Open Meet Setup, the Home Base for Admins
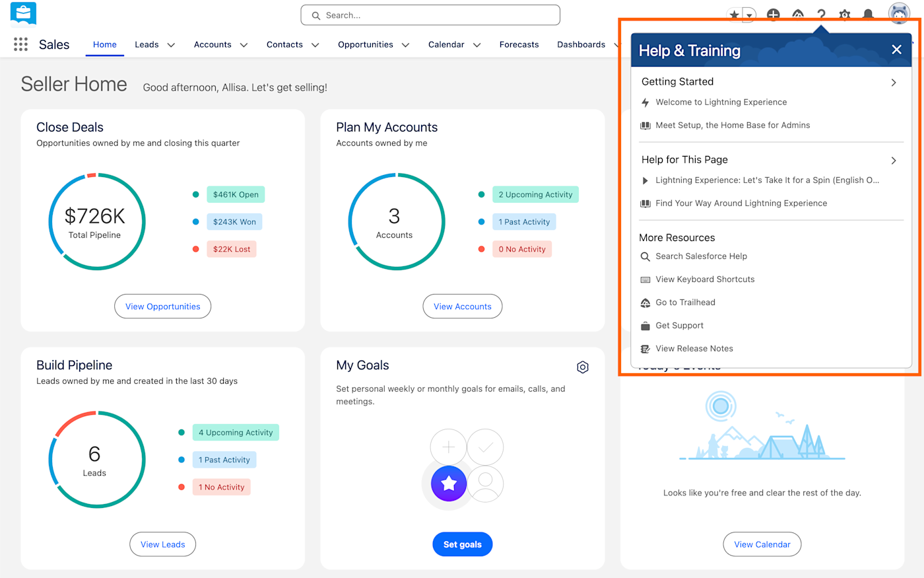This screenshot has width=924, height=578. (733, 126)
